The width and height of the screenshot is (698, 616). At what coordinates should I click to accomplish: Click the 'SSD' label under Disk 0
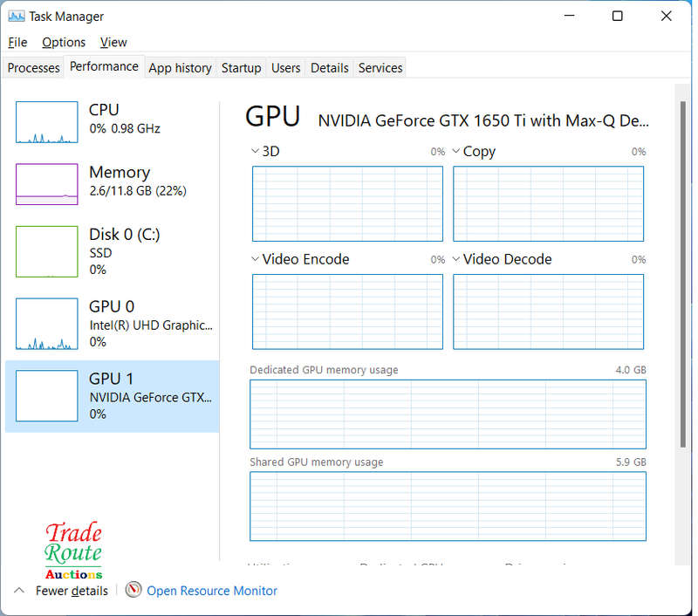coord(100,253)
